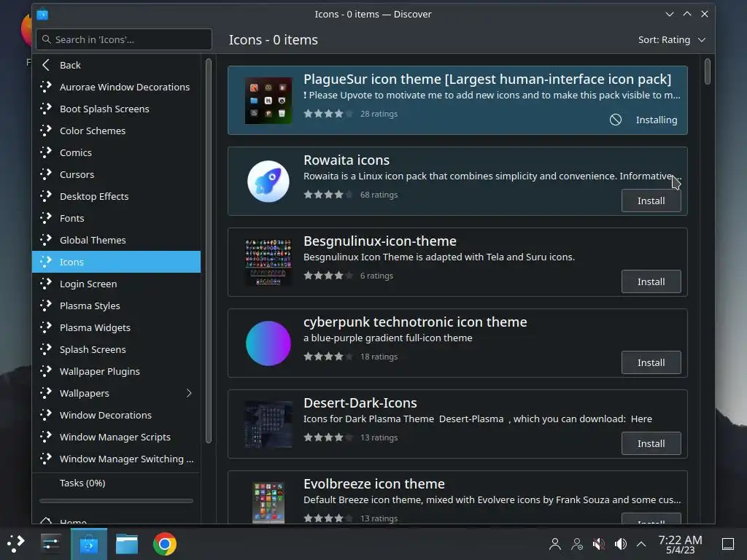Click the Discover store icon in the taskbar

(x=89, y=544)
